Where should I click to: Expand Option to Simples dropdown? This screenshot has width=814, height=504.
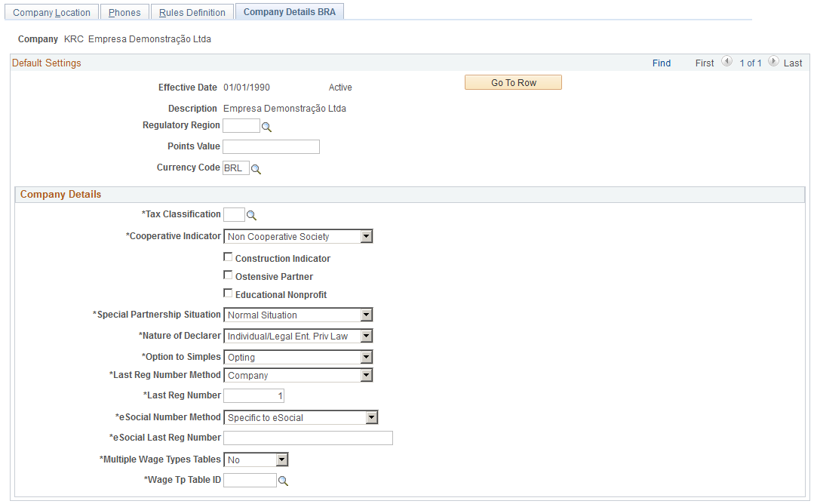(x=367, y=357)
